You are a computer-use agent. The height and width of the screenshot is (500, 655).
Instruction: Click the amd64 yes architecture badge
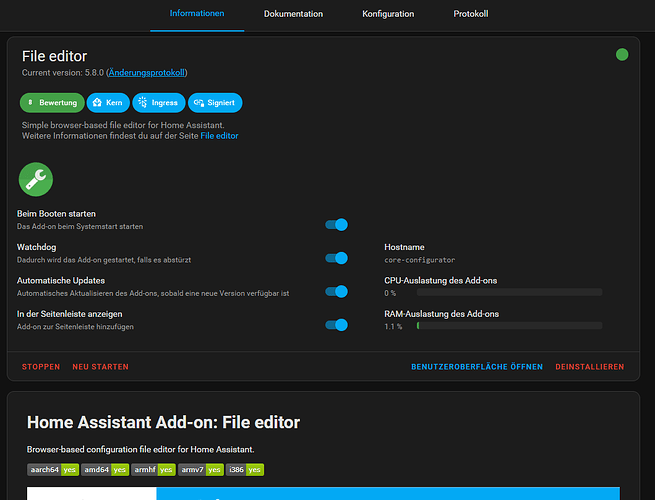click(x=105, y=470)
